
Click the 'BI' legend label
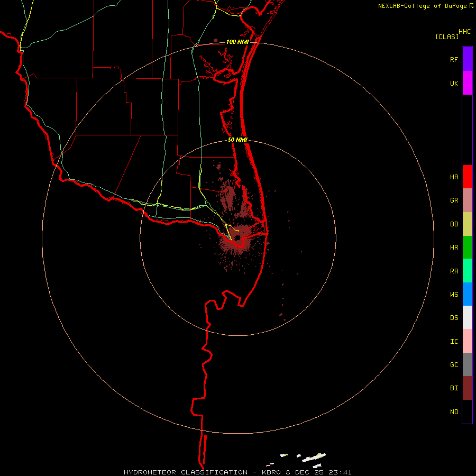point(454,388)
